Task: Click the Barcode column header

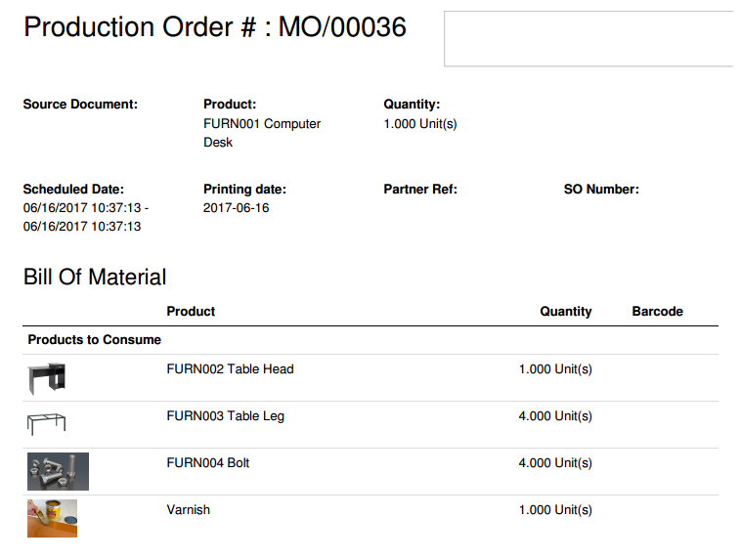Action: (657, 312)
